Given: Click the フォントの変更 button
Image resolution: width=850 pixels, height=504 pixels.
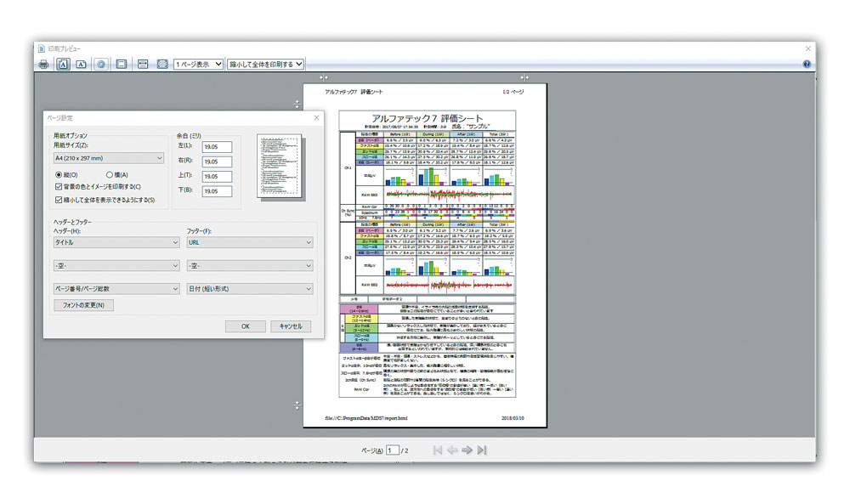Looking at the screenshot, I should (83, 305).
